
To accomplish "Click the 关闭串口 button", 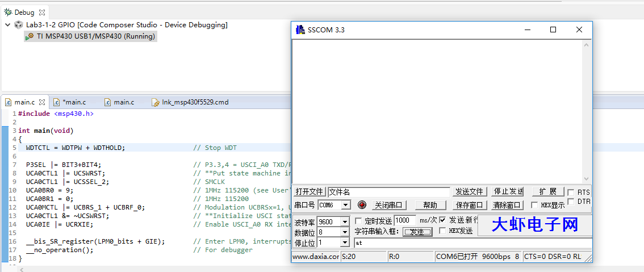I will click(x=390, y=205).
